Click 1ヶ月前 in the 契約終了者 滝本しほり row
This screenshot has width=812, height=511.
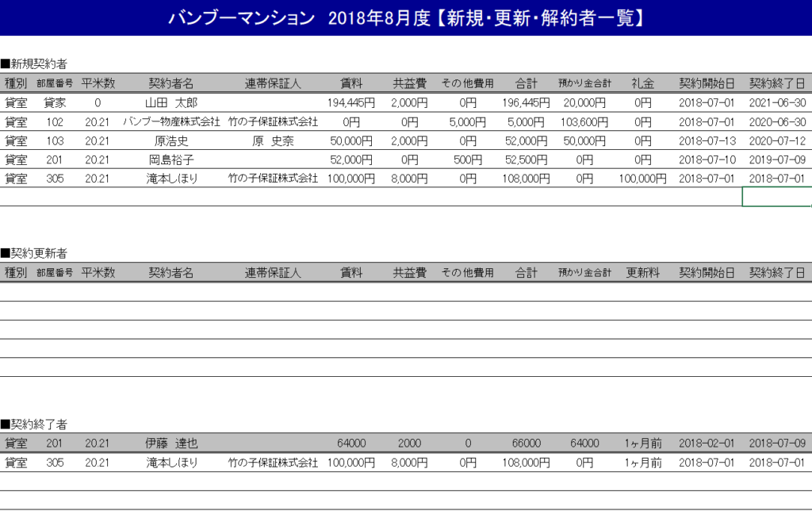[642, 463]
